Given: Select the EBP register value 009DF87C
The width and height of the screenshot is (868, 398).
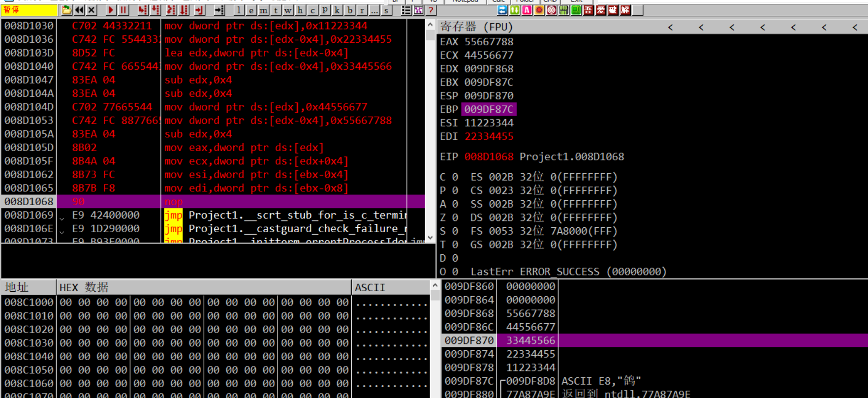Looking at the screenshot, I should tap(489, 109).
